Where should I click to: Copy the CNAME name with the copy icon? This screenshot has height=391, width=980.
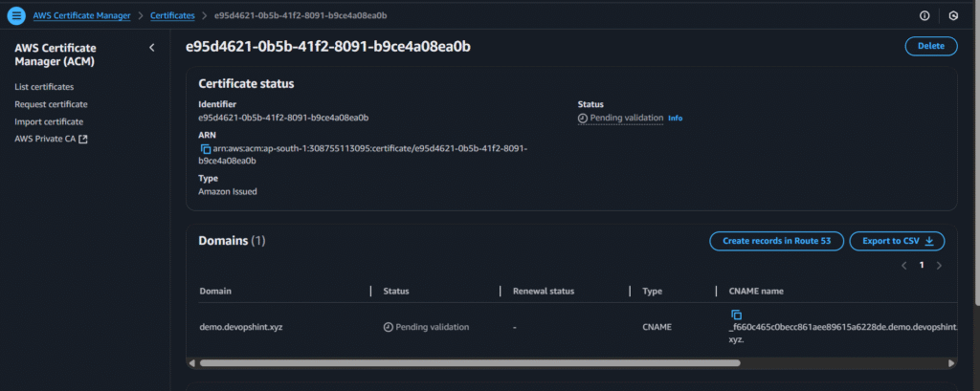click(x=736, y=315)
